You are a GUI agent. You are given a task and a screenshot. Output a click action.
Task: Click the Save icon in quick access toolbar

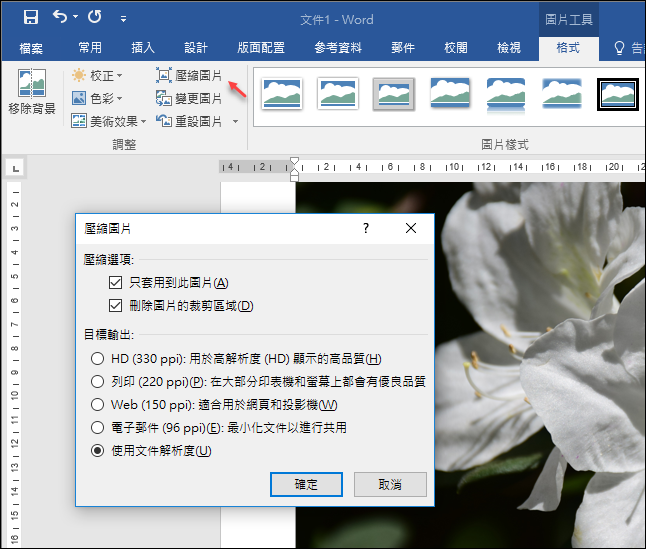click(30, 17)
